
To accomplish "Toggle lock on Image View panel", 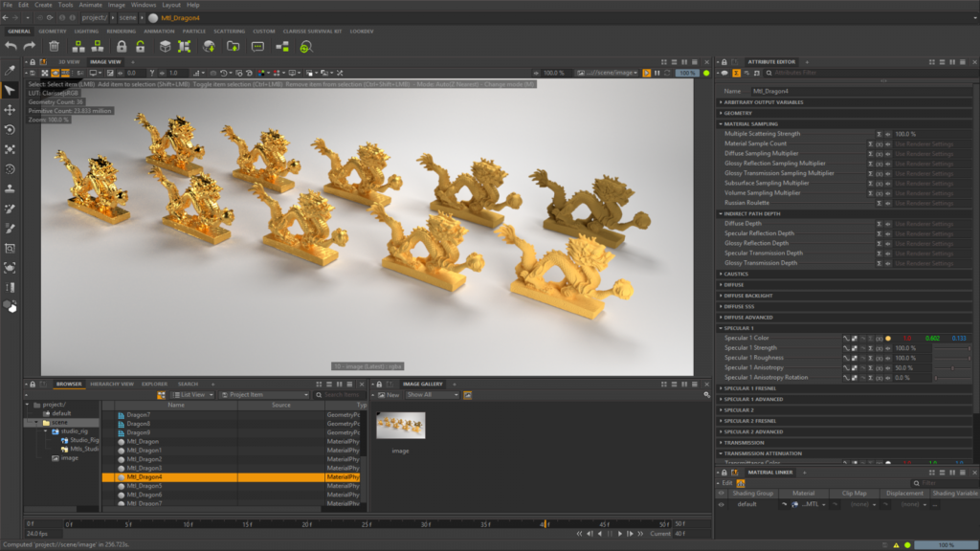I will 33,62.
